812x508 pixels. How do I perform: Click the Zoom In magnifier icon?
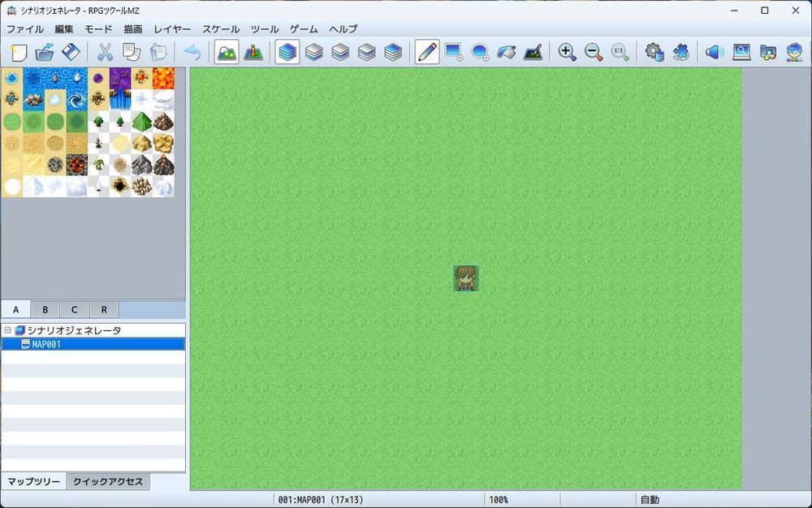coord(567,52)
